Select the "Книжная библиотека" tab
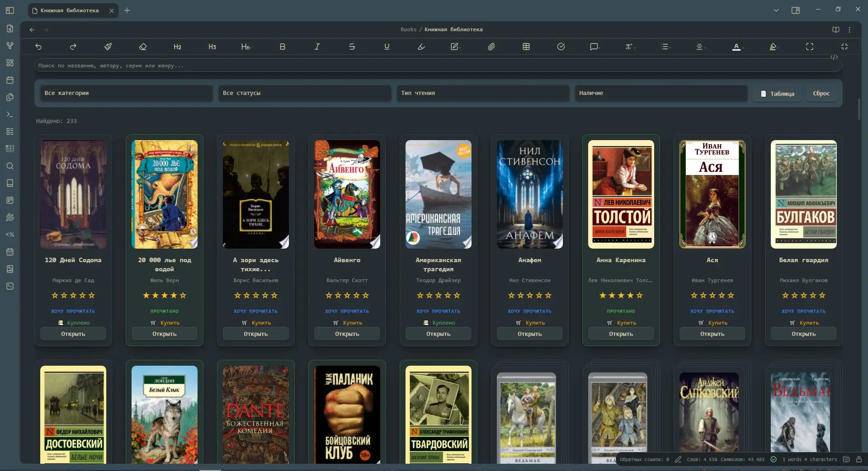 [70, 10]
